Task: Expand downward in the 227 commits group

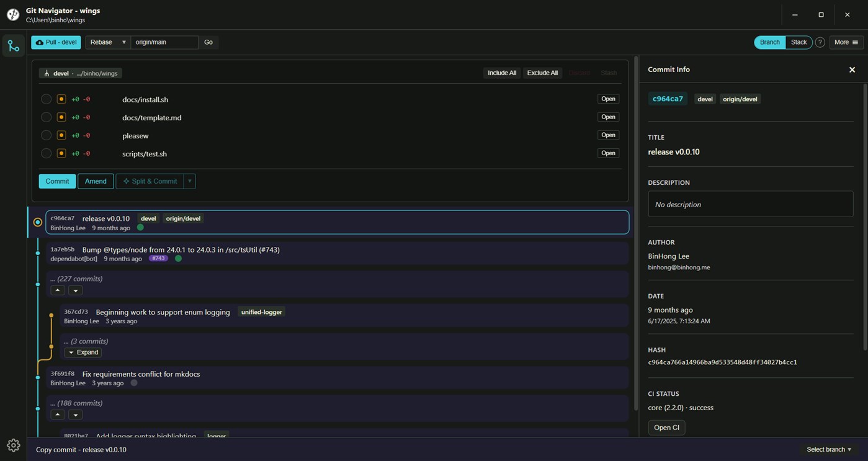Action: (75, 290)
